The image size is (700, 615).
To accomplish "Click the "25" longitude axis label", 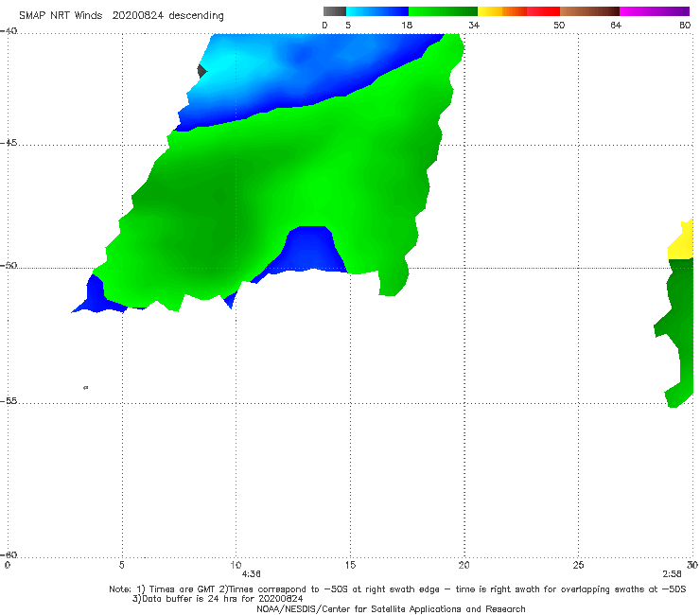I will (x=578, y=566).
